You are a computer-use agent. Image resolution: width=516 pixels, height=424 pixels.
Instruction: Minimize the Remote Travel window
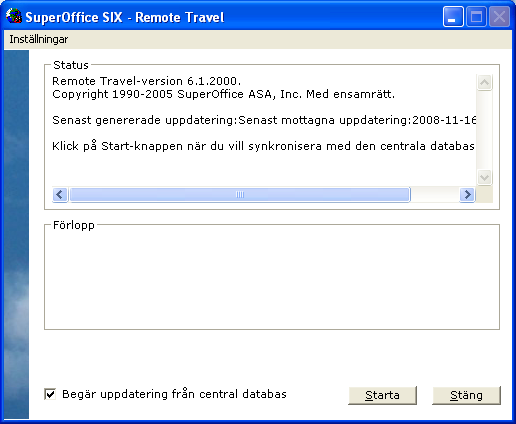click(x=453, y=16)
